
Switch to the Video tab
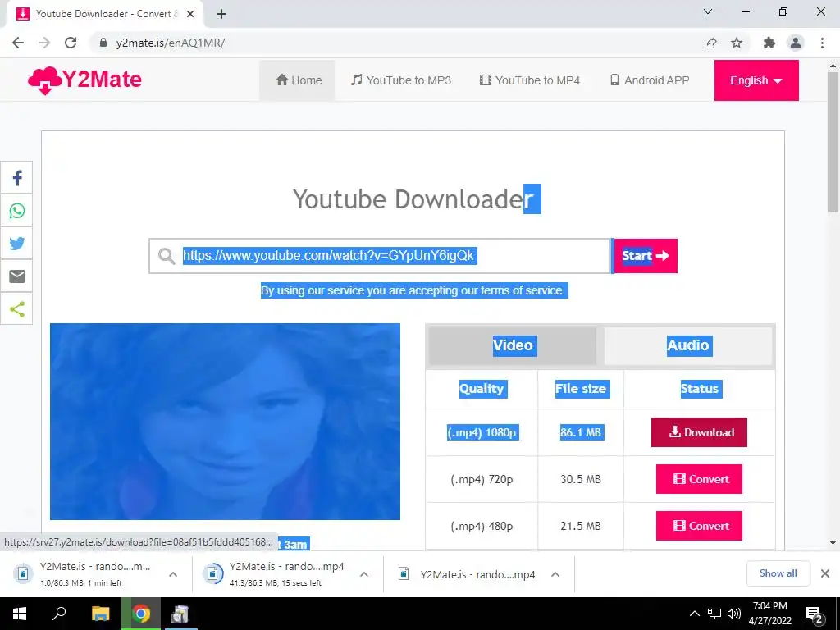pos(512,345)
